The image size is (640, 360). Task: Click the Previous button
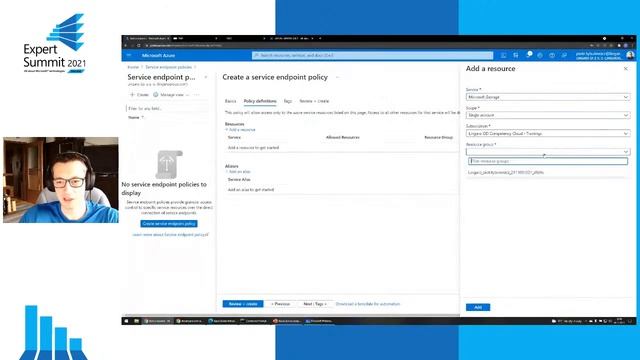pos(280,304)
